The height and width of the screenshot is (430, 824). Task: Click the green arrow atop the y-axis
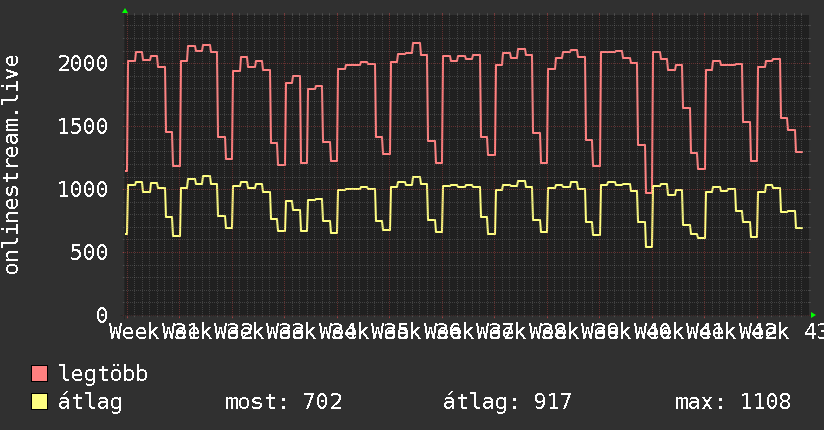point(125,11)
